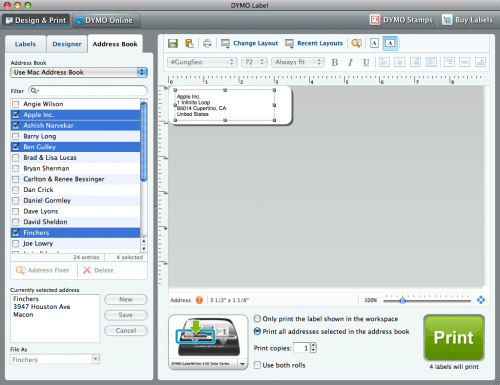
Task: Delete the selected contact
Action: 98,270
